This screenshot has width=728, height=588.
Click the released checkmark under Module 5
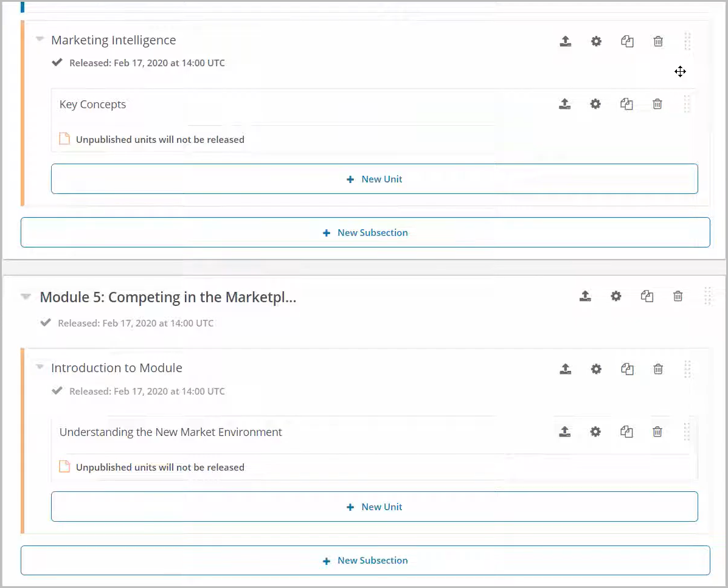point(46,322)
